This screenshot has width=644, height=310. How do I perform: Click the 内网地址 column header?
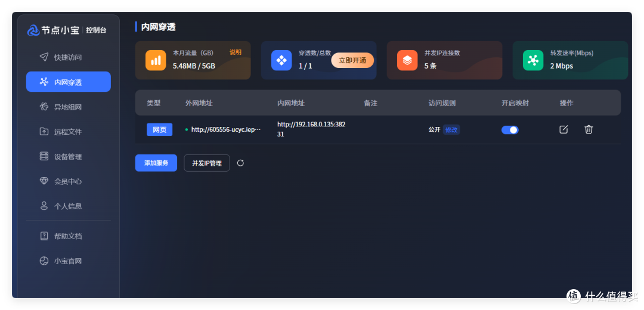[x=291, y=103]
